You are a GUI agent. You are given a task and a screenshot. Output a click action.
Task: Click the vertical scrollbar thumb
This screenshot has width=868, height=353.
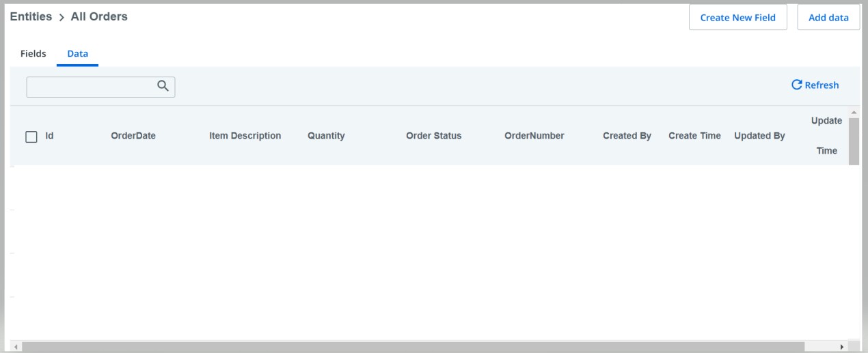(x=853, y=141)
